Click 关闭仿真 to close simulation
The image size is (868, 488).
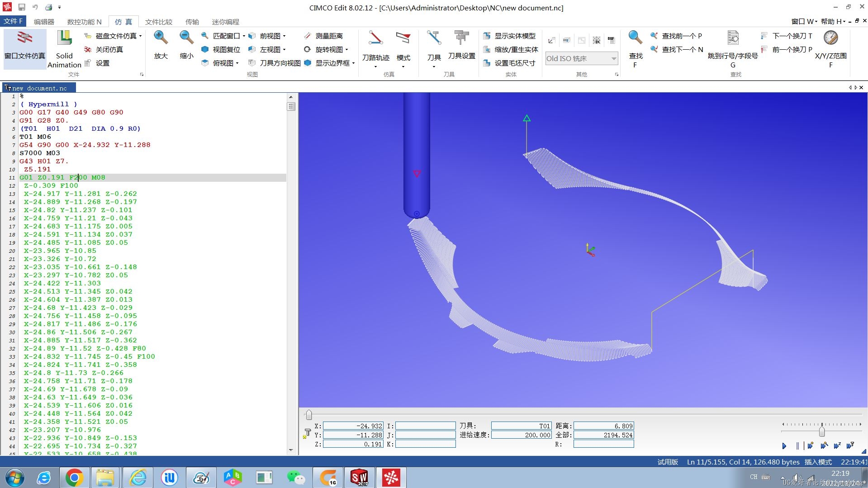(104, 49)
